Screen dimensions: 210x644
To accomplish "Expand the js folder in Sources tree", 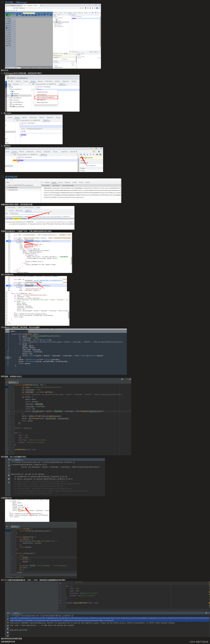I will coord(10,91).
